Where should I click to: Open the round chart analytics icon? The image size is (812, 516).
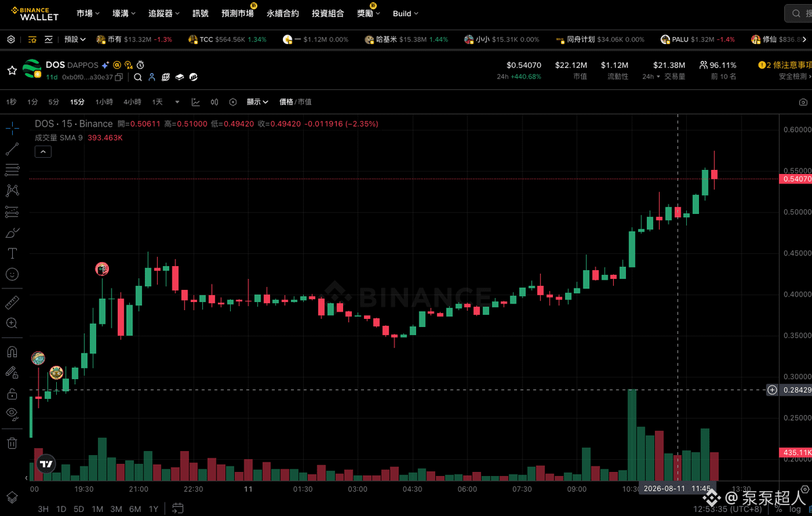point(193,78)
